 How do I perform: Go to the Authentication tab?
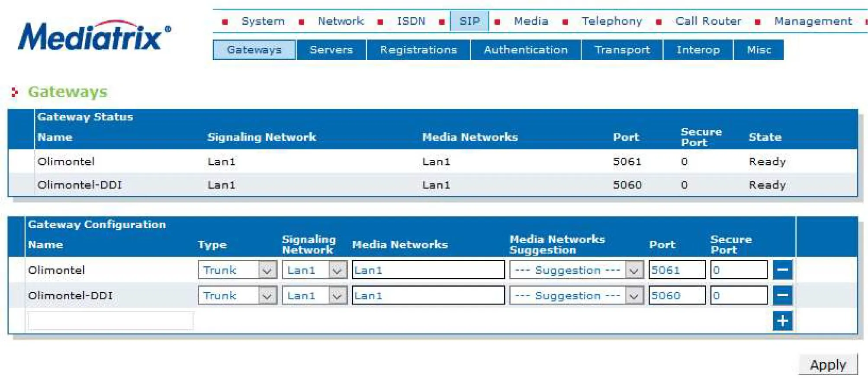[x=525, y=50]
